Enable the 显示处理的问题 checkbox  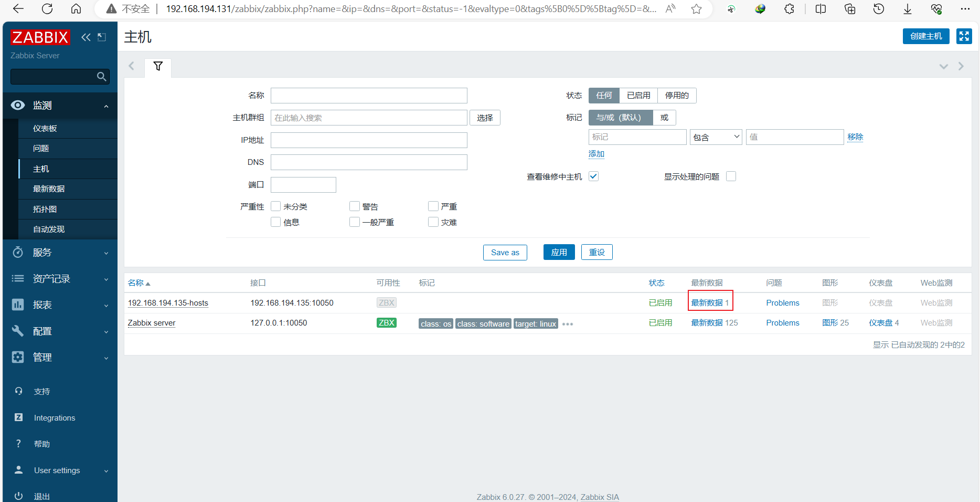(731, 176)
